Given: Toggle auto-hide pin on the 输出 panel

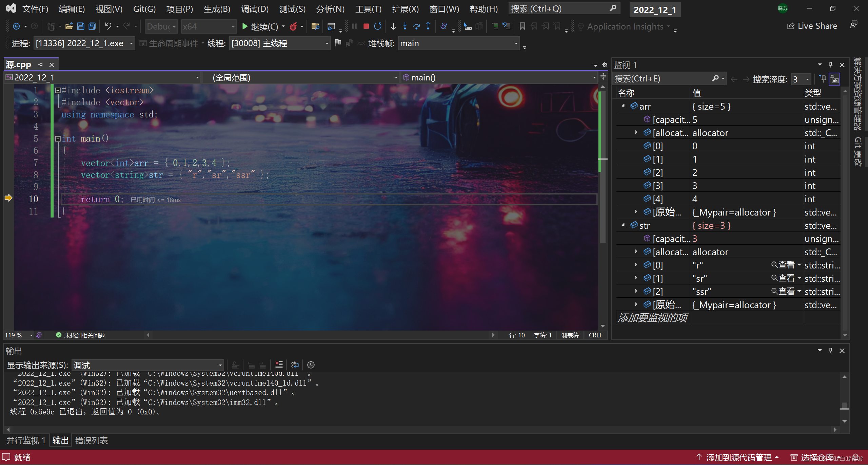Looking at the screenshot, I should 831,350.
